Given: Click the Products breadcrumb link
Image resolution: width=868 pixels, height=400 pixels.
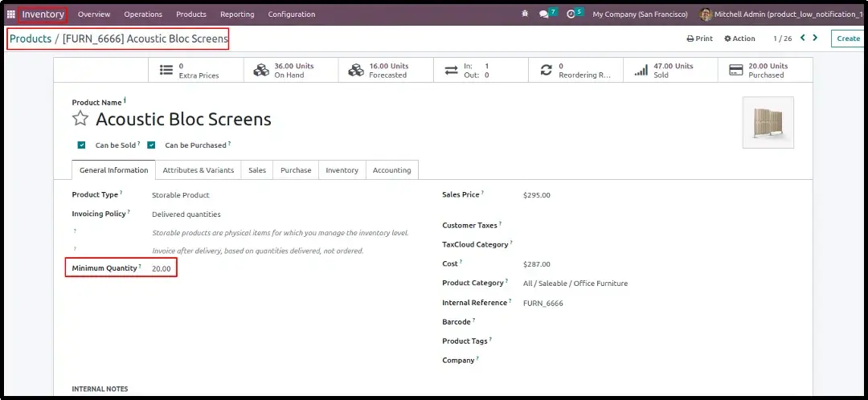Looking at the screenshot, I should click(x=31, y=39).
